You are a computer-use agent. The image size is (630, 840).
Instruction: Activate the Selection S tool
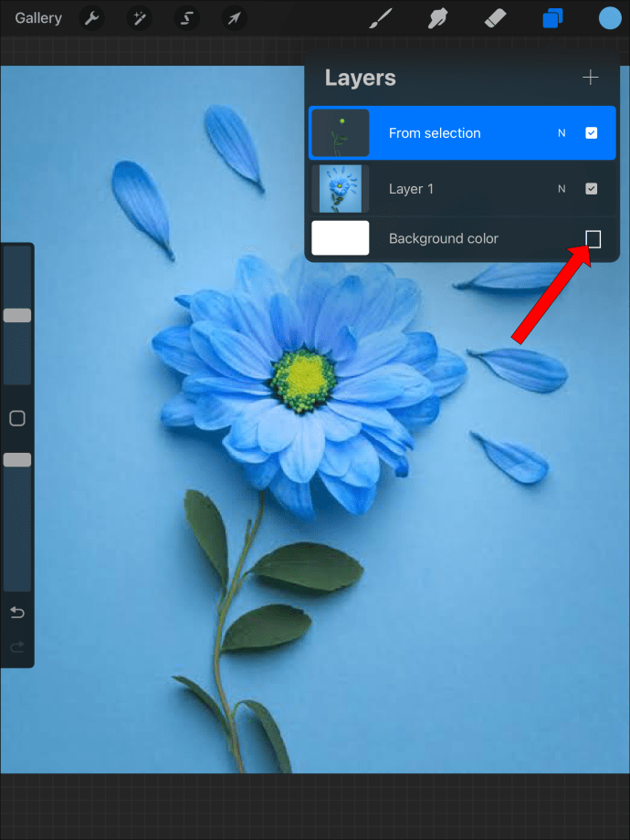[187, 19]
